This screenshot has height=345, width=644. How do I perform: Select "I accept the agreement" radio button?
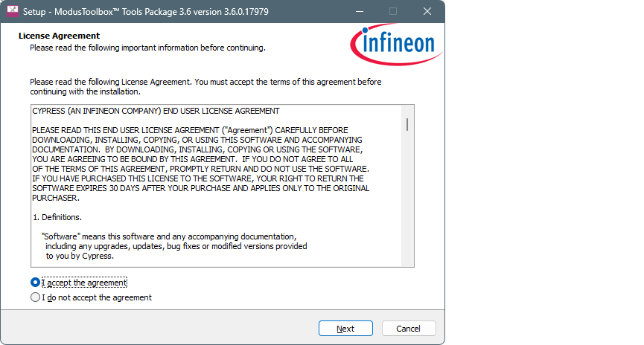(36, 283)
